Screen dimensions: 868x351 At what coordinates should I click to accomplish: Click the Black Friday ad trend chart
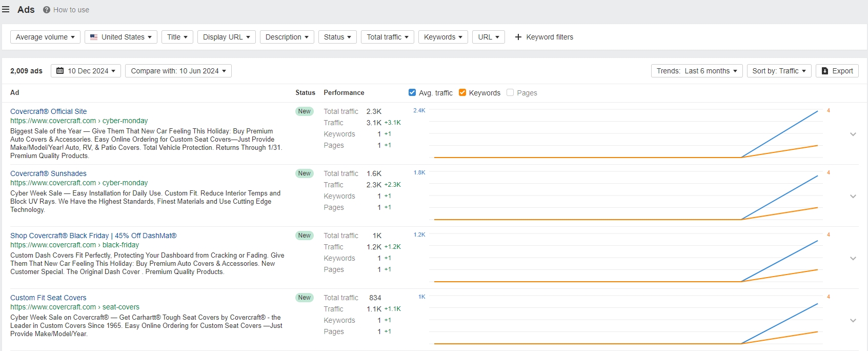[x=626, y=258]
